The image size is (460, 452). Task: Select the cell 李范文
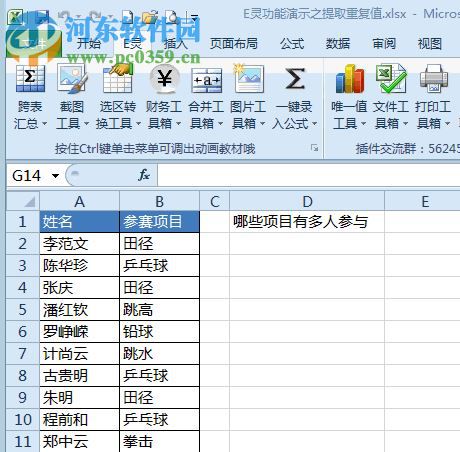coord(79,244)
